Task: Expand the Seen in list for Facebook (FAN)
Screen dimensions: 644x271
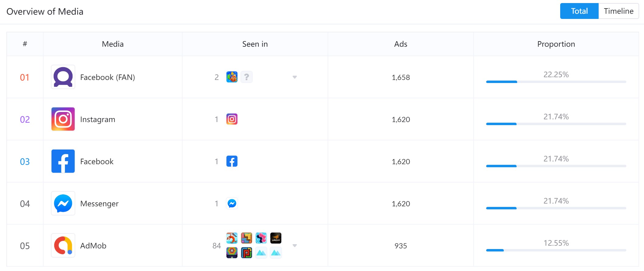Action: click(x=295, y=77)
